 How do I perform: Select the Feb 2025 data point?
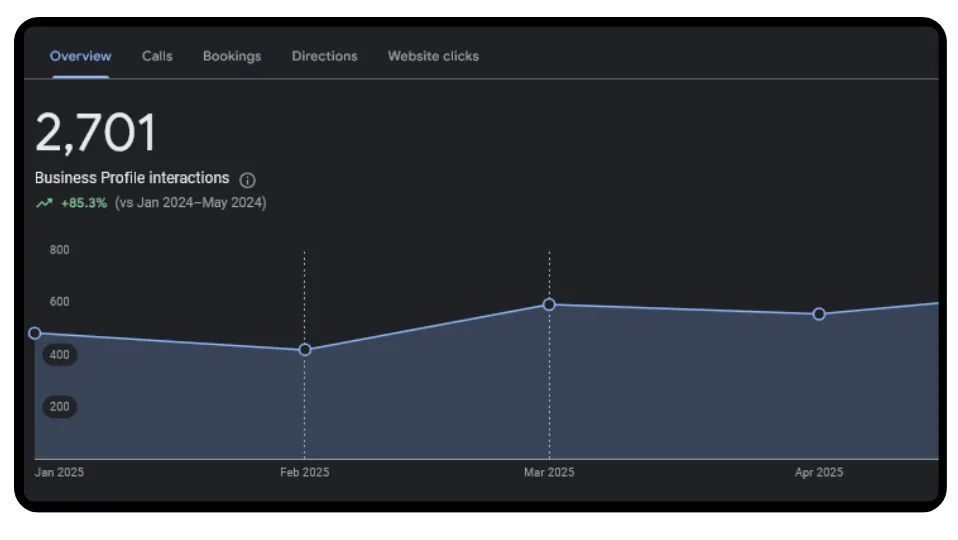(x=305, y=349)
